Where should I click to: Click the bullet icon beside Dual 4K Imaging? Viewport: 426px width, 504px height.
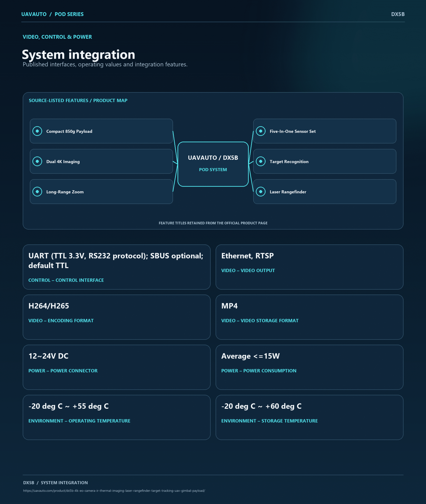[x=37, y=161]
